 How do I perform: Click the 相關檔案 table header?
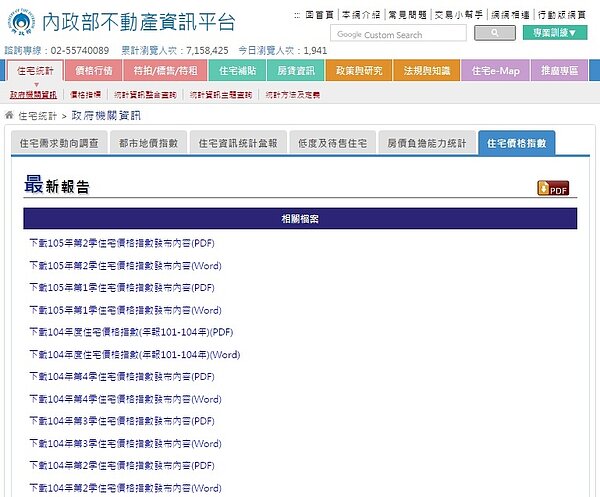pos(300,218)
